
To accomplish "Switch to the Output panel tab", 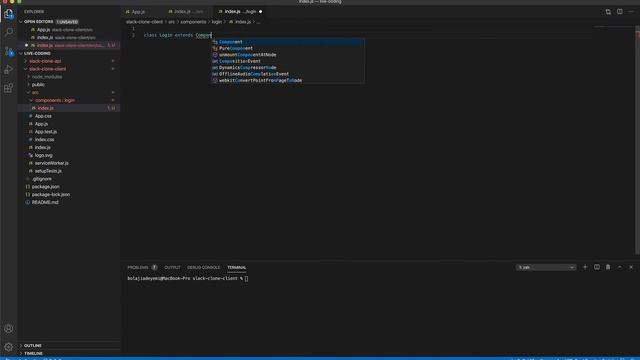I will tap(172, 267).
